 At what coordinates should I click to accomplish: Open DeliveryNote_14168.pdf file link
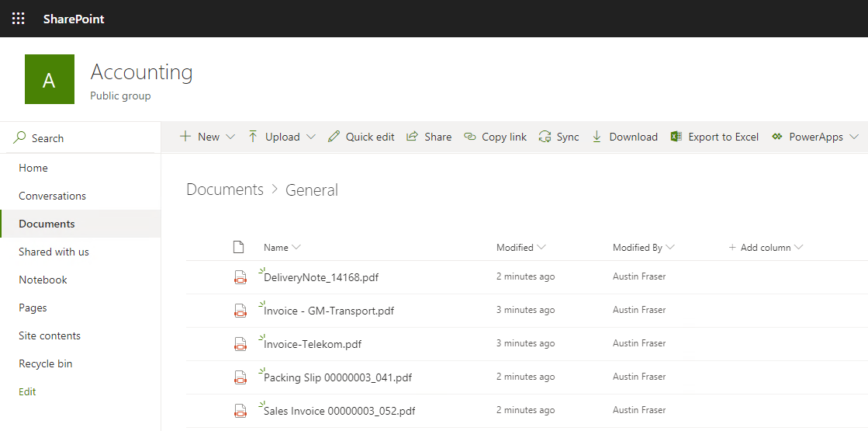(322, 277)
